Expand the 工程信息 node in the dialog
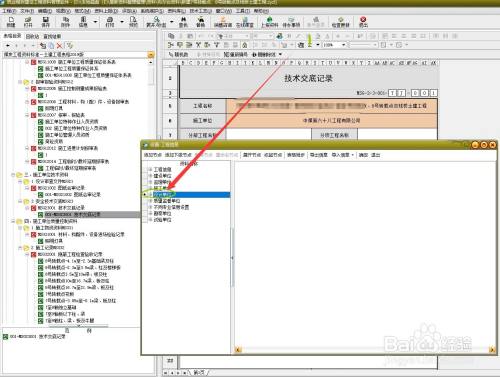 coord(150,169)
